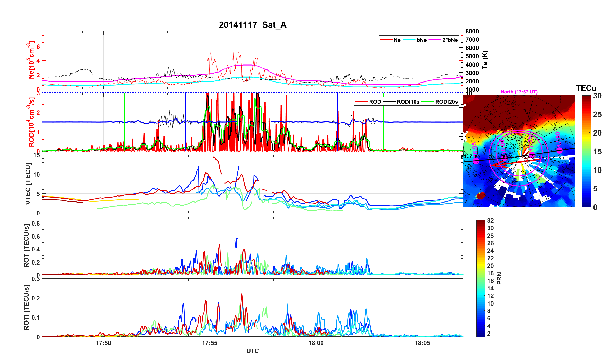
Task: Click the UTC x-axis label
Action: (252, 351)
